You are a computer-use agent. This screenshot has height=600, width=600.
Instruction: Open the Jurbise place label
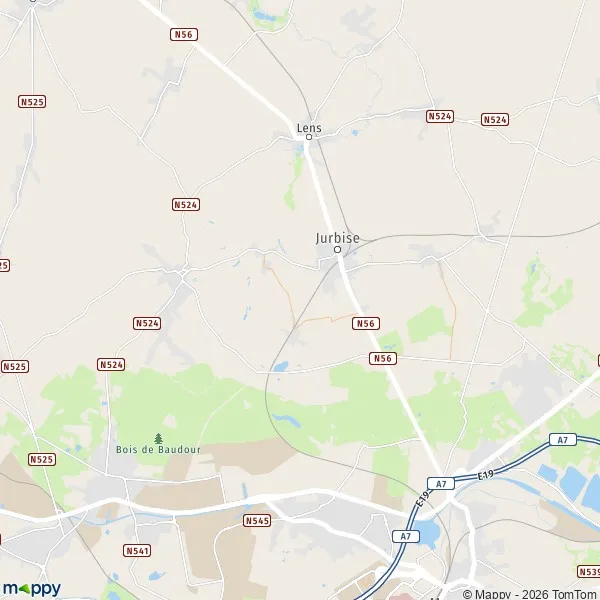coord(338,238)
